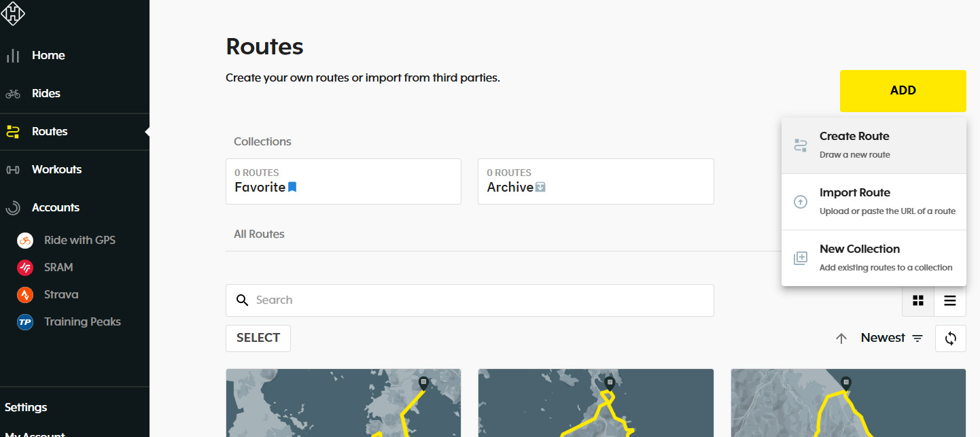Click the search magnifier icon
Viewport: 980px width, 437px height.
coord(242,300)
